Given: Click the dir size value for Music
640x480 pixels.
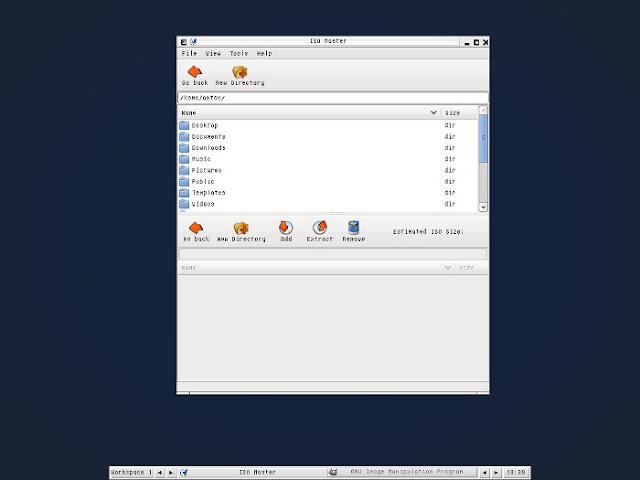Looking at the screenshot, I should (x=450, y=159).
